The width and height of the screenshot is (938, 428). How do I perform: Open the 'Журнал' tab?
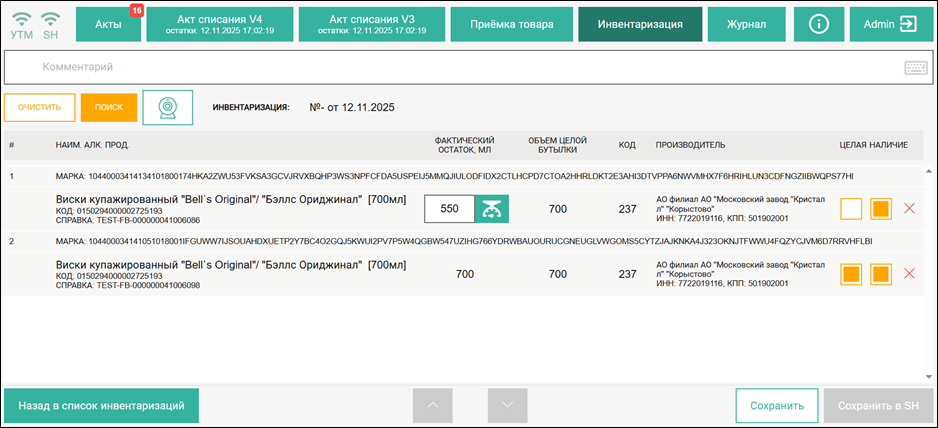(746, 24)
